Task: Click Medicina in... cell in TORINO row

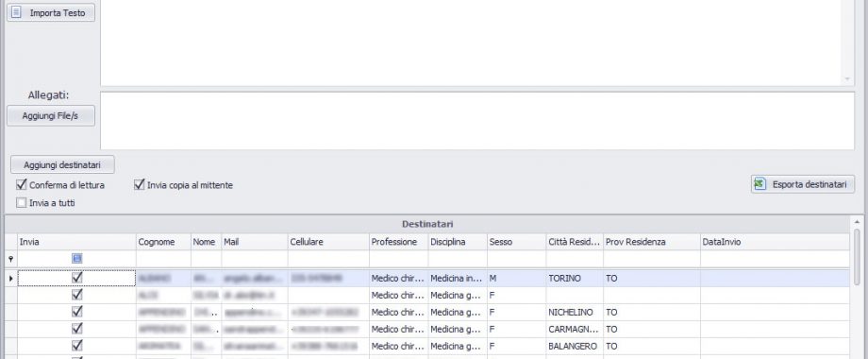Action: (458, 278)
